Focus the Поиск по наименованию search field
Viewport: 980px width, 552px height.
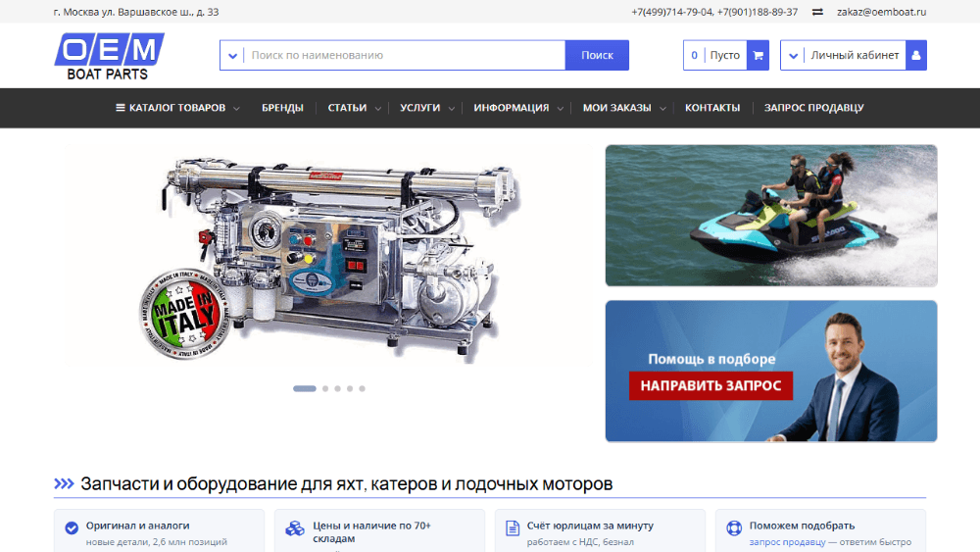point(405,55)
